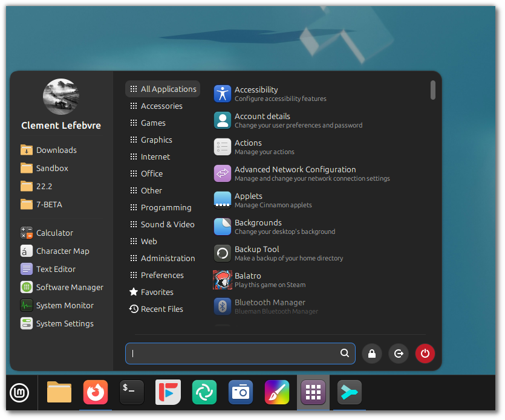Show the Favorites category
The width and height of the screenshot is (505, 420).
[157, 292]
